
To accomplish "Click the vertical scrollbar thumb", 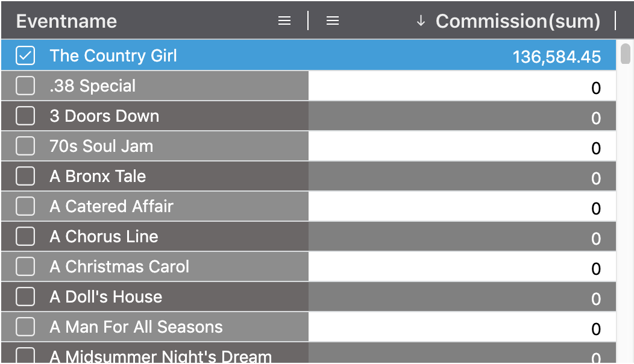I will 626,54.
